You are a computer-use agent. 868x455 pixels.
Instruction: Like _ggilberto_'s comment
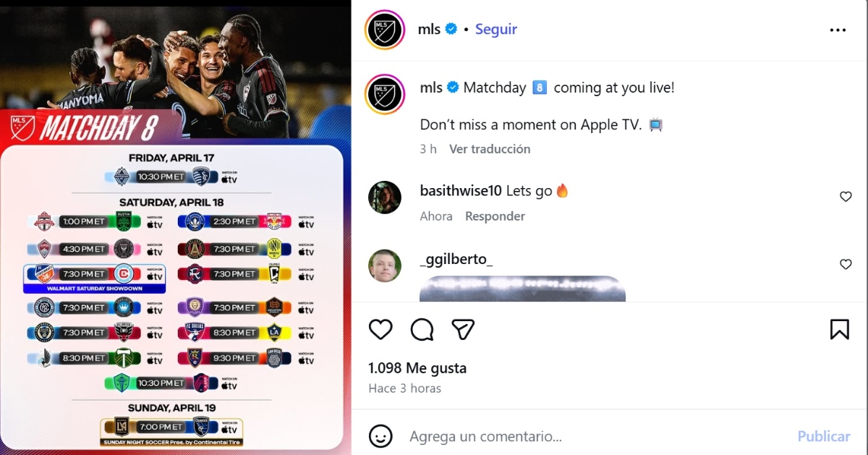pos(846,265)
